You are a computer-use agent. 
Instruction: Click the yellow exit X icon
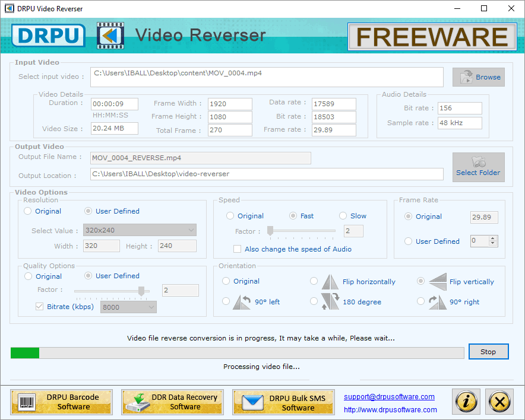coord(499,401)
